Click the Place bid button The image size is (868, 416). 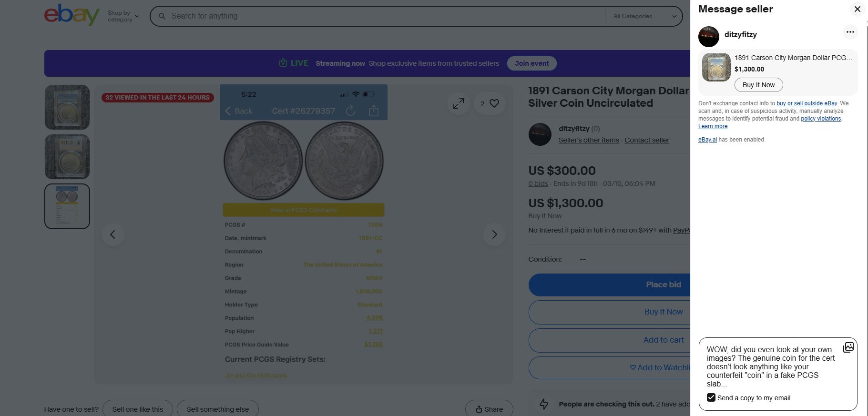pyautogui.click(x=610, y=284)
